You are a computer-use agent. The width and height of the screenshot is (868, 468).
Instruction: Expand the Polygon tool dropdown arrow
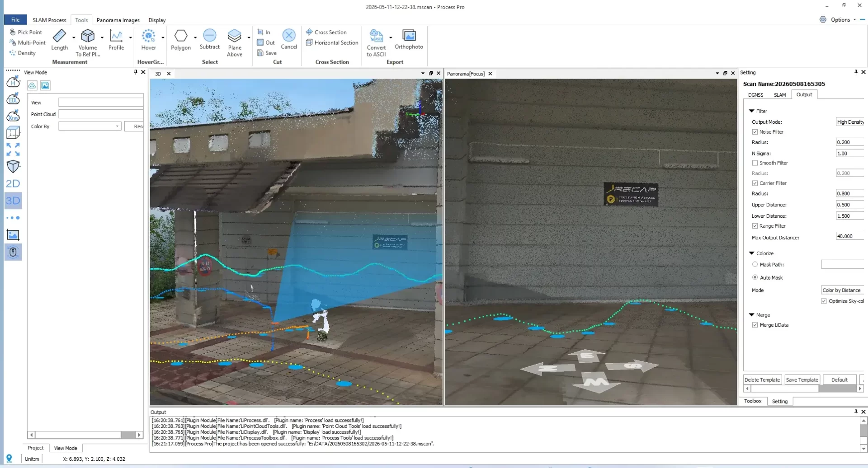point(195,37)
